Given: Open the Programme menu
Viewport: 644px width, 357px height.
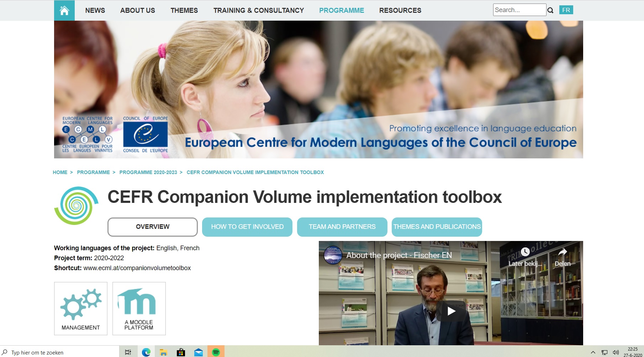Looking at the screenshot, I should pyautogui.click(x=341, y=10).
